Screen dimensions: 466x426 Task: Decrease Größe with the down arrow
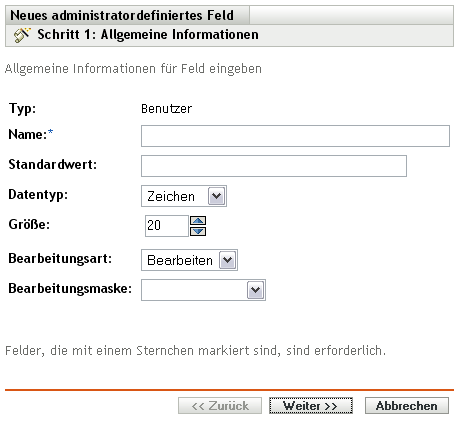click(198, 231)
